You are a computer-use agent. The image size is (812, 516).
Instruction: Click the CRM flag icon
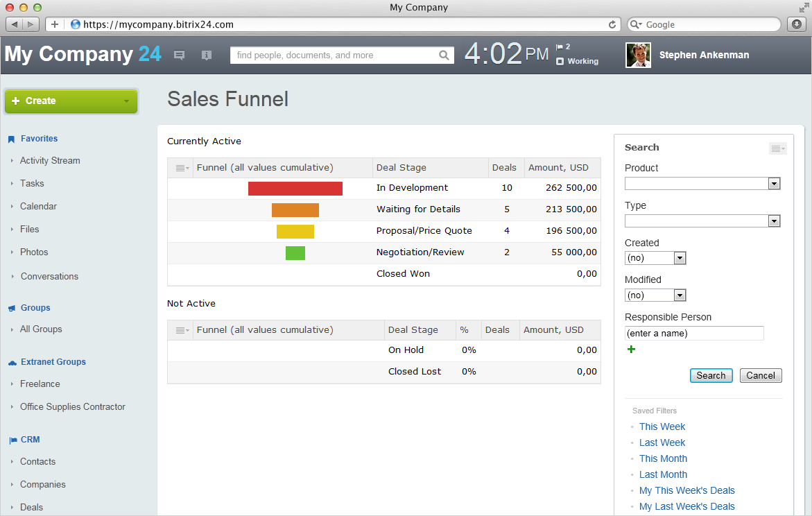click(12, 440)
